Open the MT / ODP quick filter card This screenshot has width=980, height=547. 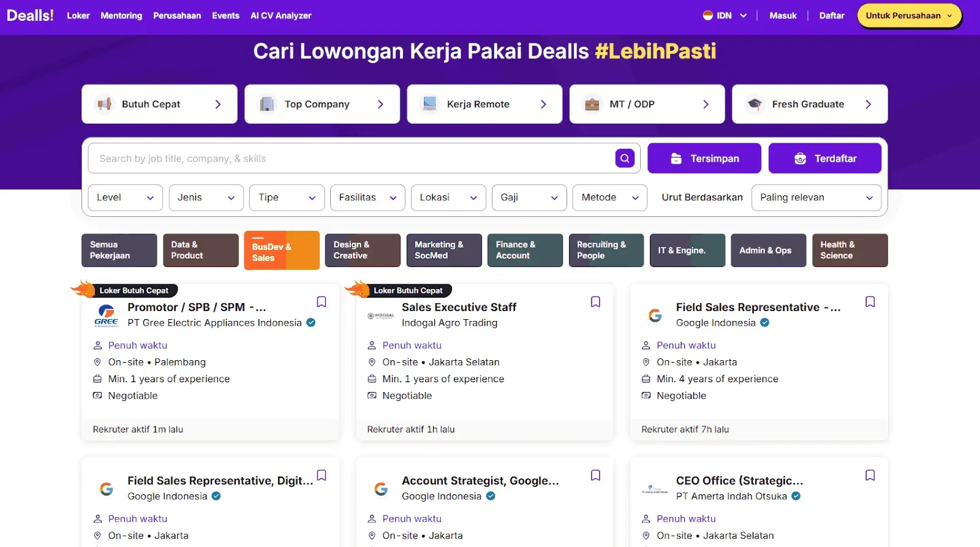pos(647,104)
